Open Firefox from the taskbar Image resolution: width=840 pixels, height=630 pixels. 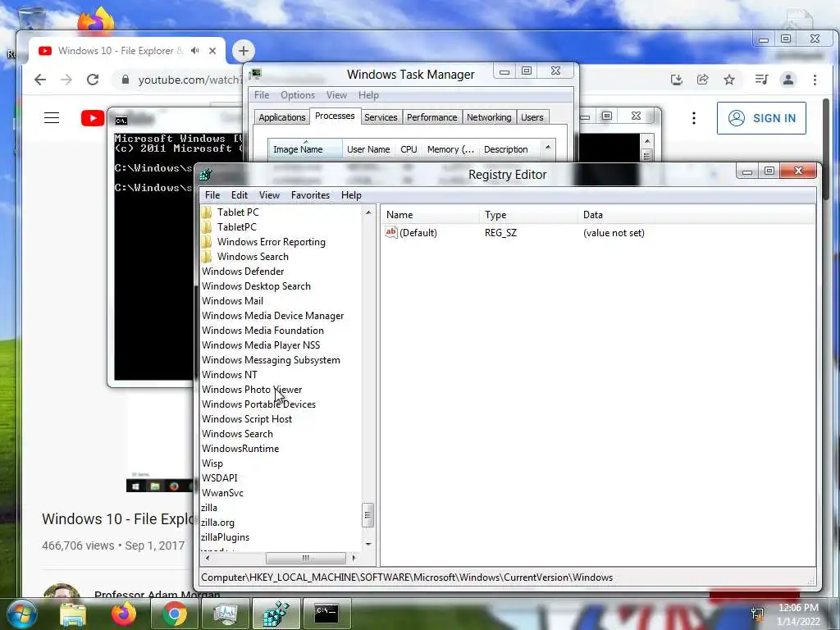coord(124,614)
